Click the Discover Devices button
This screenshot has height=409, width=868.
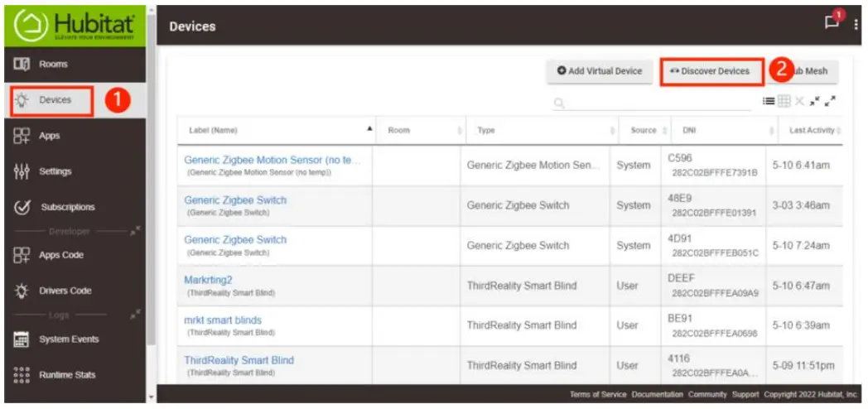pos(711,71)
